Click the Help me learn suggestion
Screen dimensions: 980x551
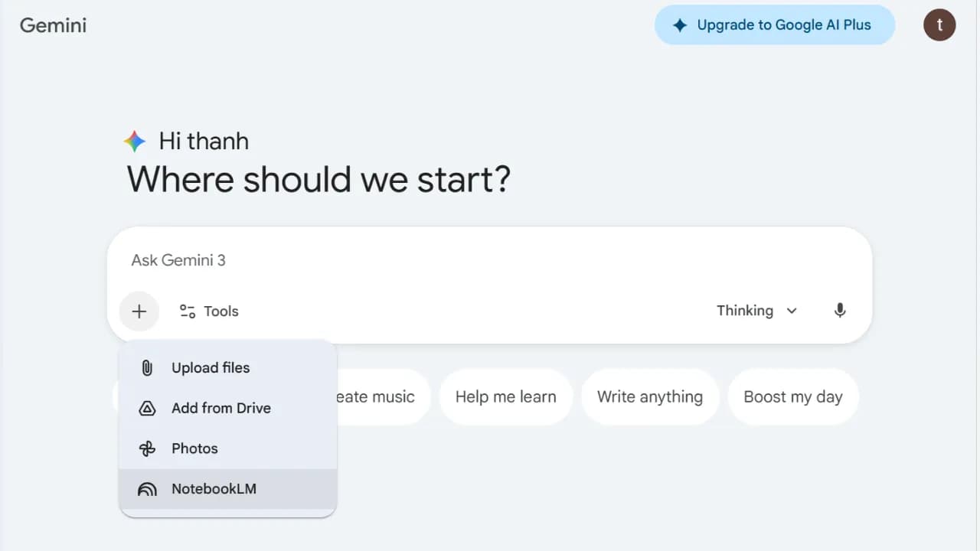pyautogui.click(x=505, y=396)
